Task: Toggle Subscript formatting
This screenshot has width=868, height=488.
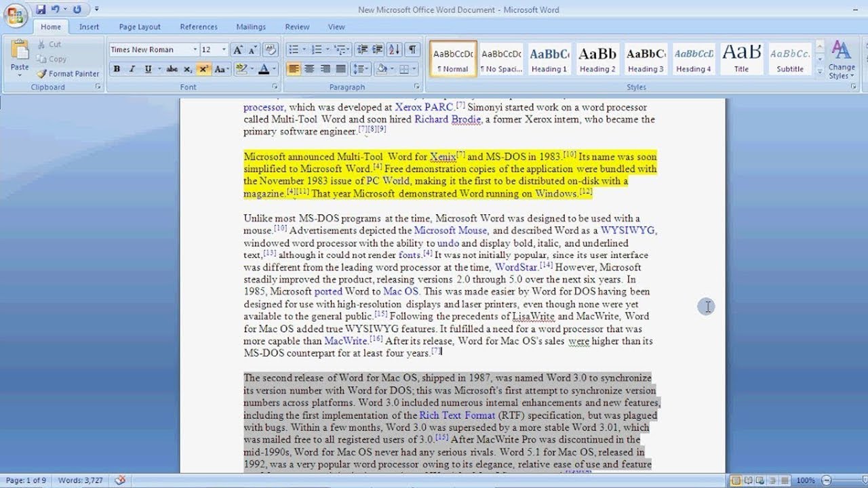Action: coord(188,69)
